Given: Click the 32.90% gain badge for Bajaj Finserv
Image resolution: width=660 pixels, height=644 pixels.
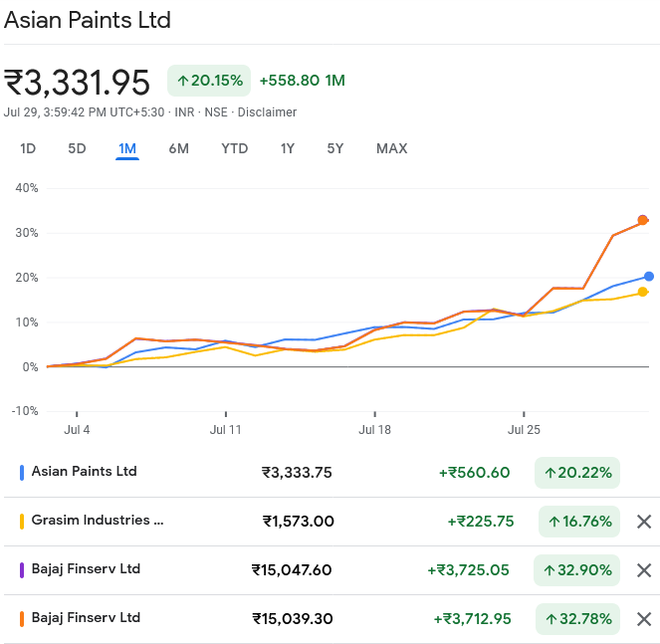Looking at the screenshot, I should 578,570.
